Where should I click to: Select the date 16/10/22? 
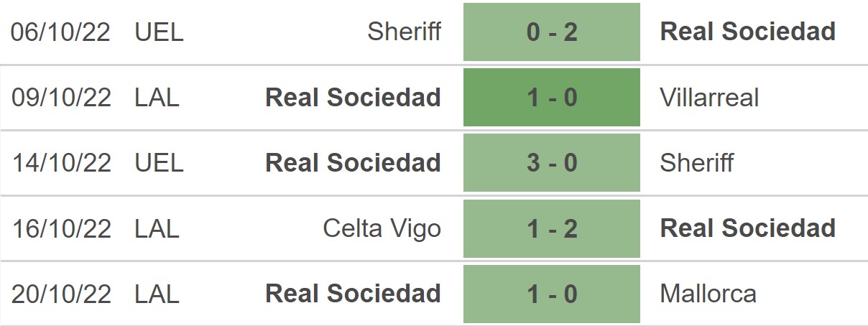62,228
